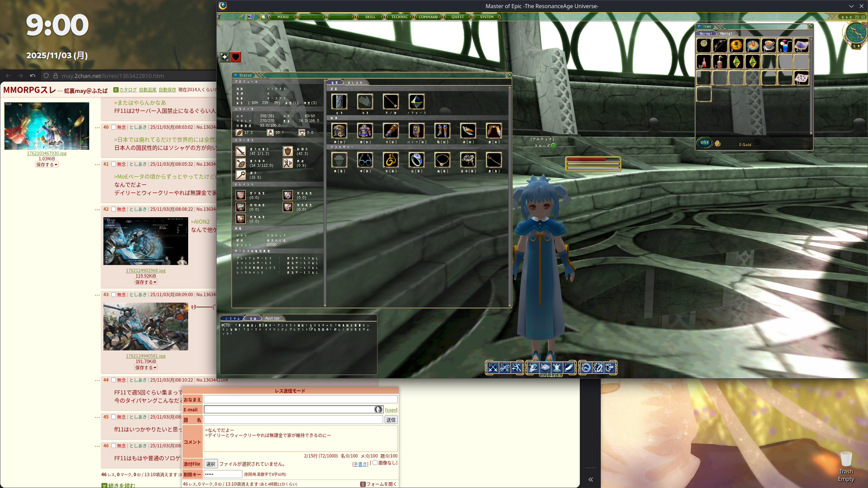Check the checkbox on post 40

pyautogui.click(x=114, y=127)
